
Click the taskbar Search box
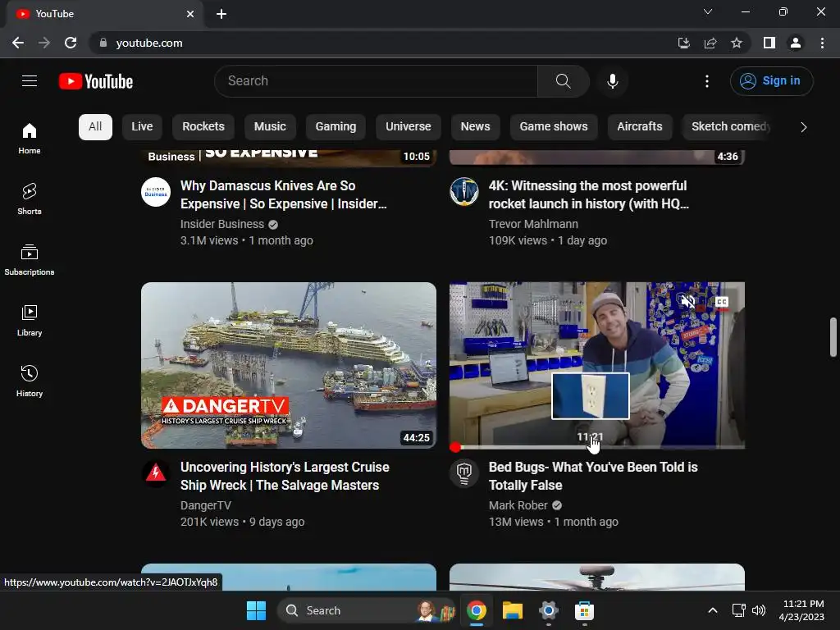(367, 610)
